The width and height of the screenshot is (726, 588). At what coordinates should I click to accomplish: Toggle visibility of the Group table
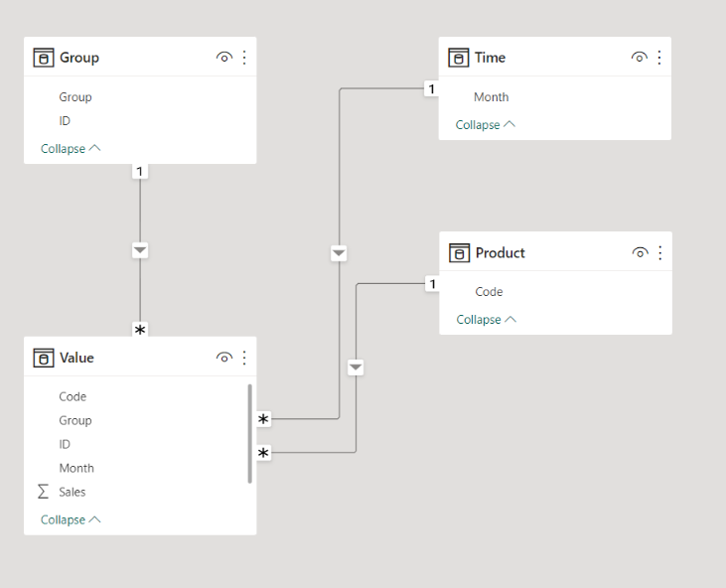point(224,58)
